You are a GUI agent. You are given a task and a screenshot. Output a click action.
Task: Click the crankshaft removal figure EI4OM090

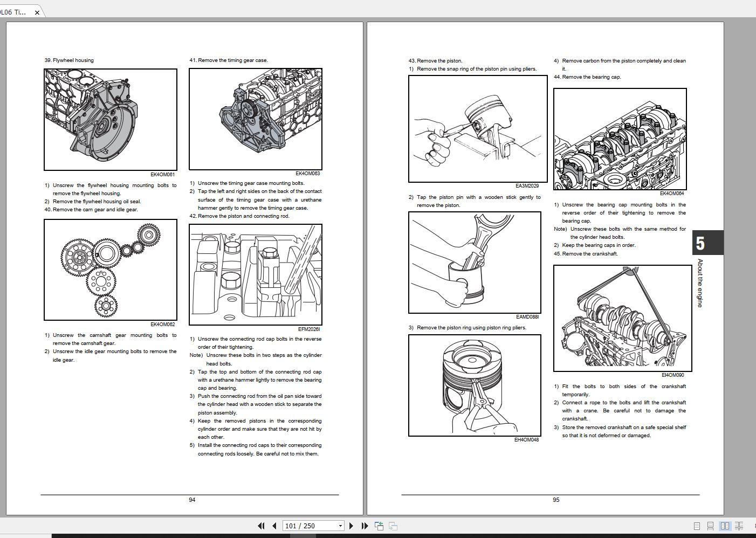[x=623, y=318]
